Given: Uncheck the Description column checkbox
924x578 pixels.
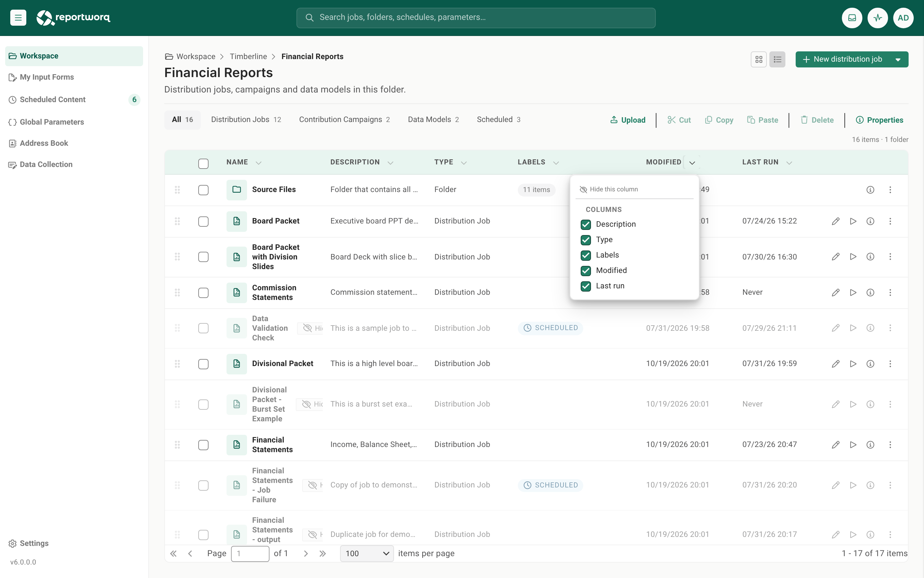Looking at the screenshot, I should [x=586, y=224].
